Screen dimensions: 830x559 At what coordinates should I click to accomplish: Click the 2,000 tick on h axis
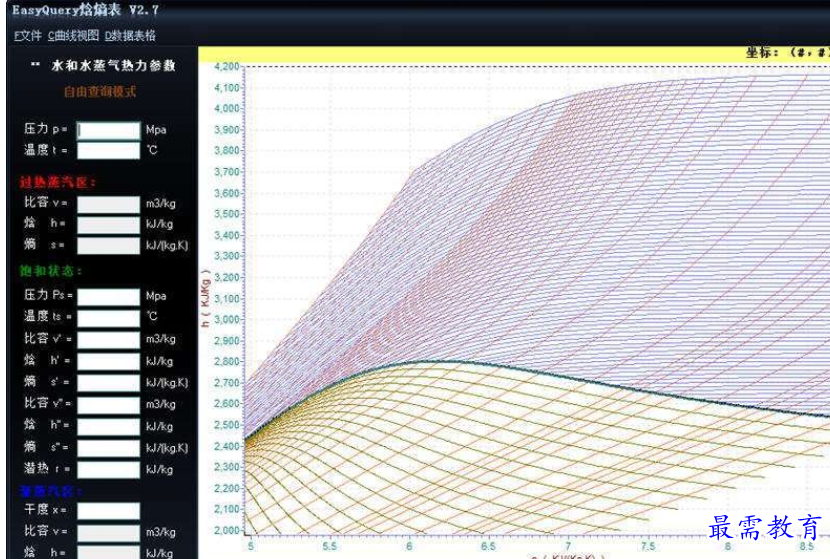[227, 530]
